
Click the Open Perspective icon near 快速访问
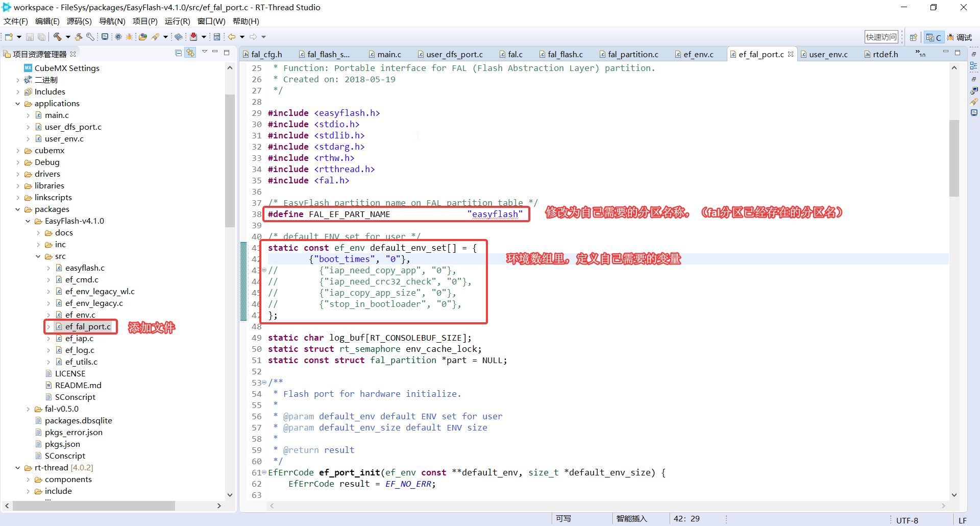914,37
